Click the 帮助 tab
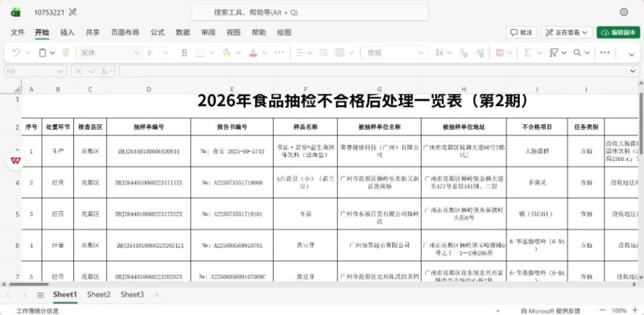The image size is (644, 315). coord(258,32)
